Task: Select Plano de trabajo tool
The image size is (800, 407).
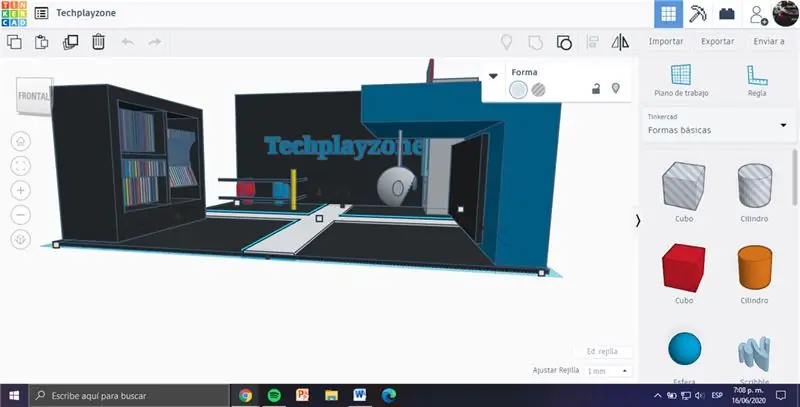Action: 681,81
